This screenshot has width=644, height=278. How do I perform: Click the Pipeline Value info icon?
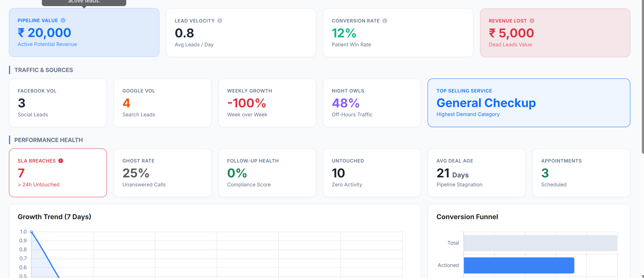click(x=63, y=20)
